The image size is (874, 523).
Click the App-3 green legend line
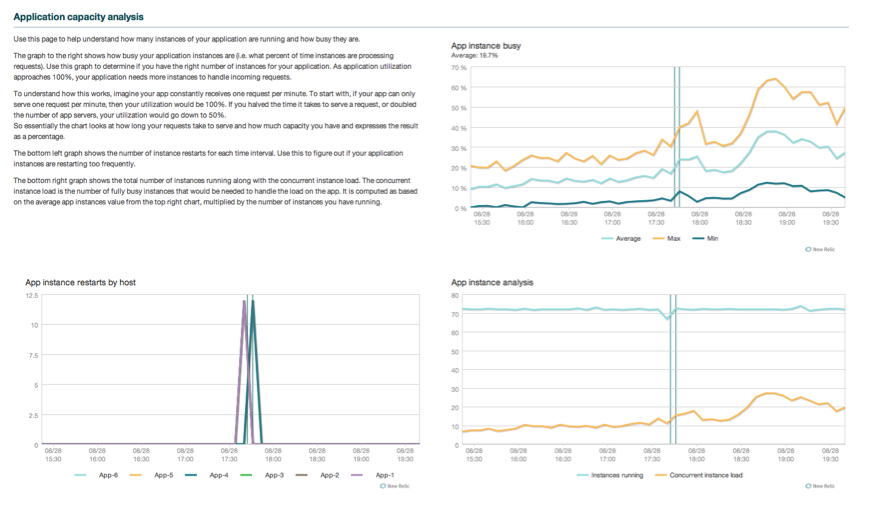coord(246,475)
